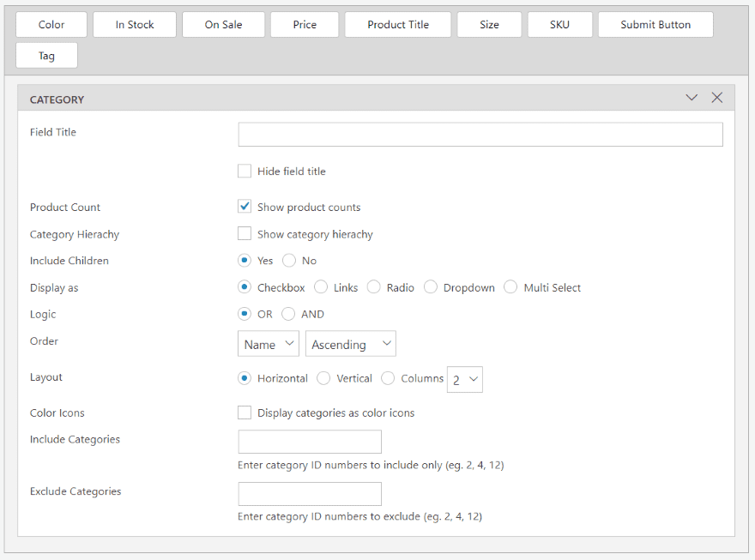Add the Color field button
The height and width of the screenshot is (560, 755).
click(51, 25)
